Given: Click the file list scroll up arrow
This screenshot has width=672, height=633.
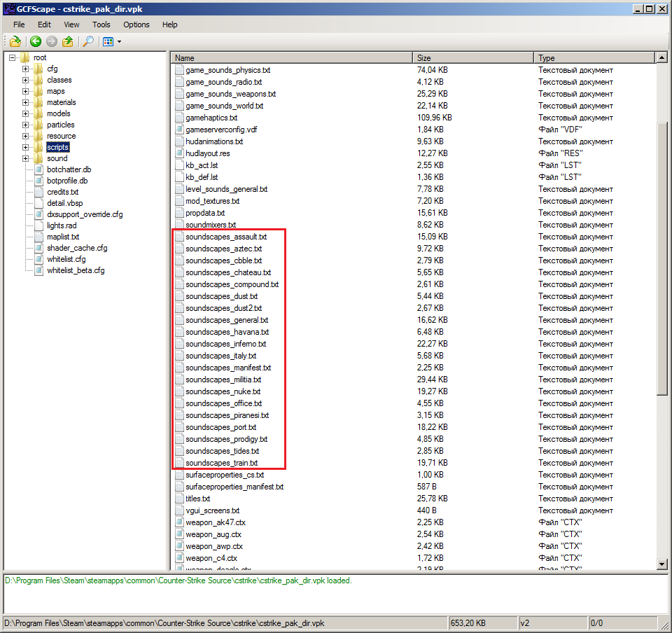Looking at the screenshot, I should coord(662,57).
